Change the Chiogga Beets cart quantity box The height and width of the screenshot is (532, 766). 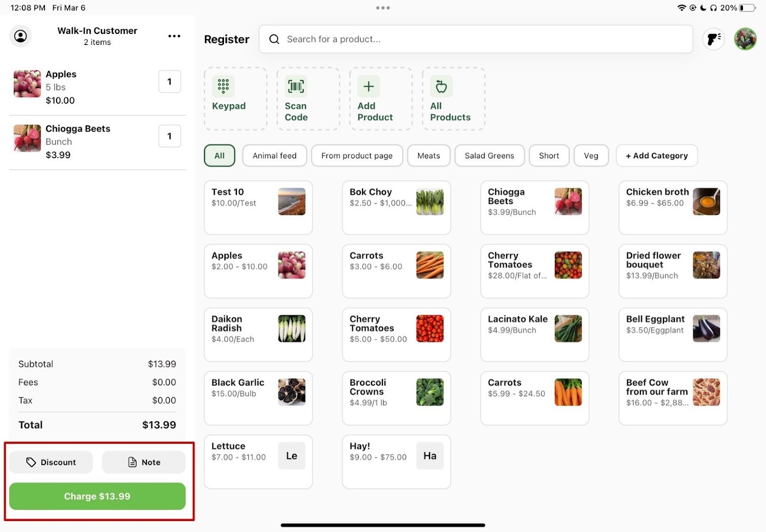click(x=169, y=136)
